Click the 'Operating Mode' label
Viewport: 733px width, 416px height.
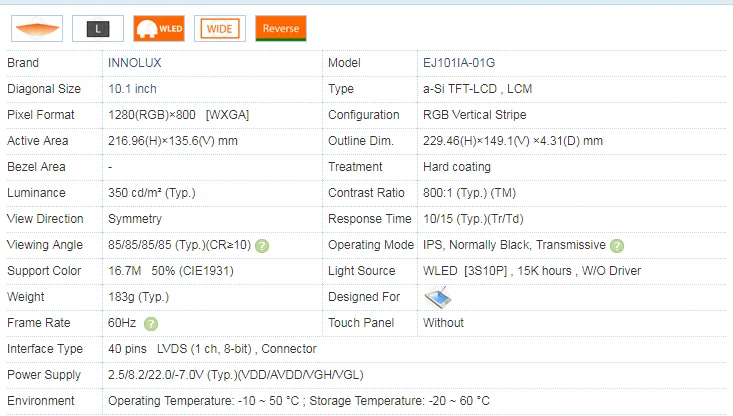(371, 245)
